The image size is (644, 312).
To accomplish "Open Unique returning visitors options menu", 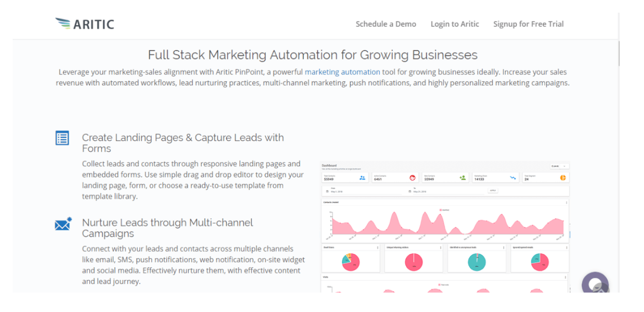I will click(x=440, y=247).
